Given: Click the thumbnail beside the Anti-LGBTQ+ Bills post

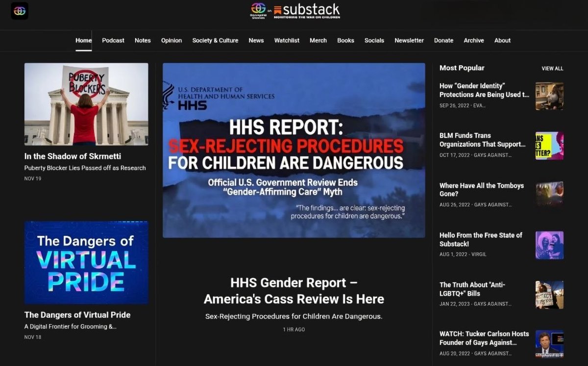Looking at the screenshot, I should click(x=549, y=294).
